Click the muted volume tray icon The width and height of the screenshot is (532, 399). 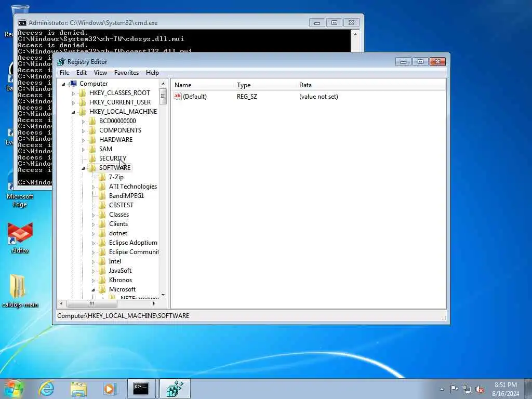coord(480,390)
